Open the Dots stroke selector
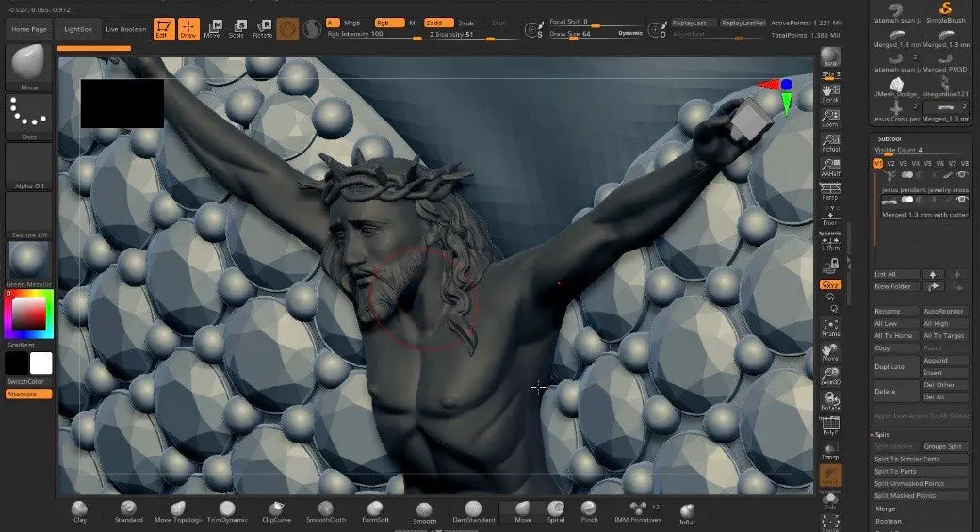Image resolution: width=980 pixels, height=532 pixels. 29,118
